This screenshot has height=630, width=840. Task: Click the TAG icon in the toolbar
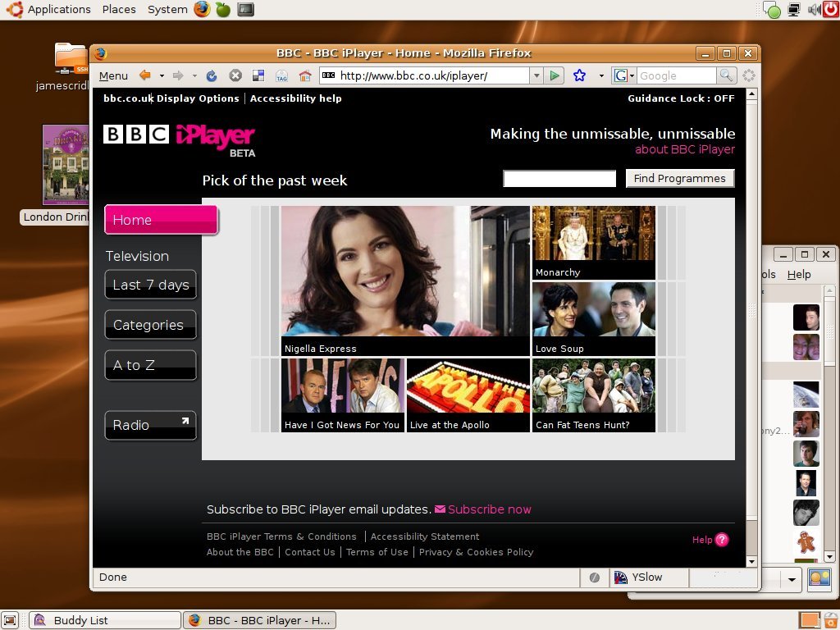click(281, 75)
